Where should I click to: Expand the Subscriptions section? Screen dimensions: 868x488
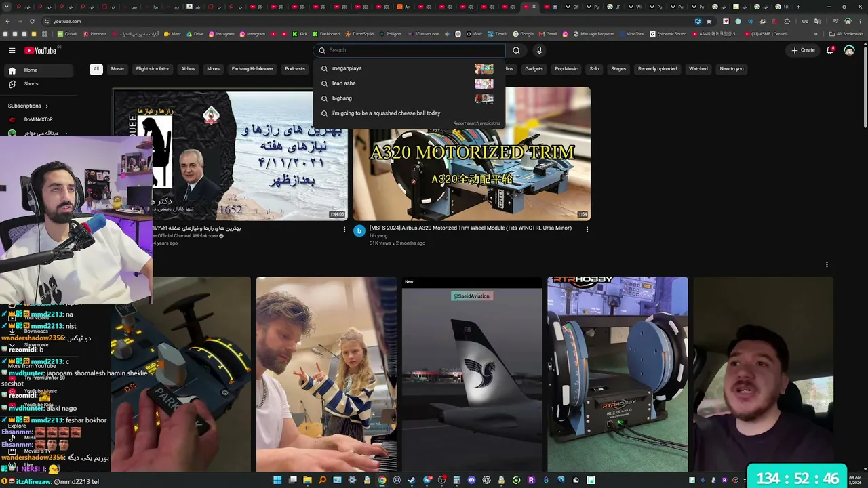coord(28,106)
